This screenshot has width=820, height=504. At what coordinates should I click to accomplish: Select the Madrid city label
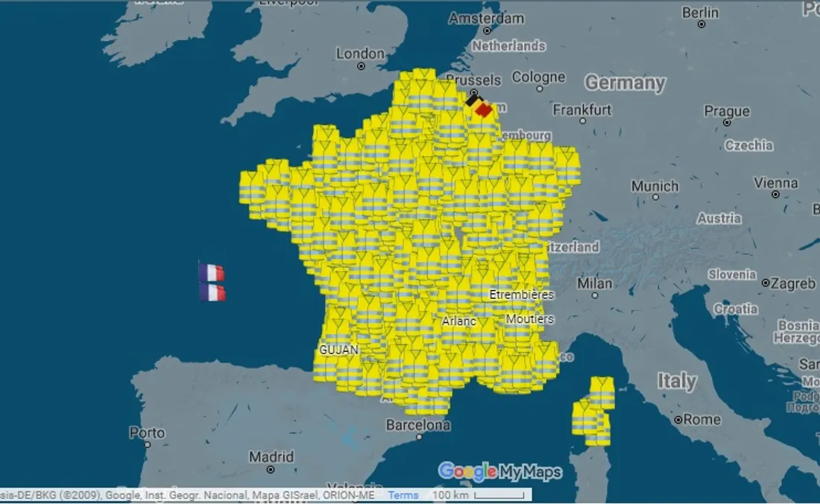(x=271, y=456)
